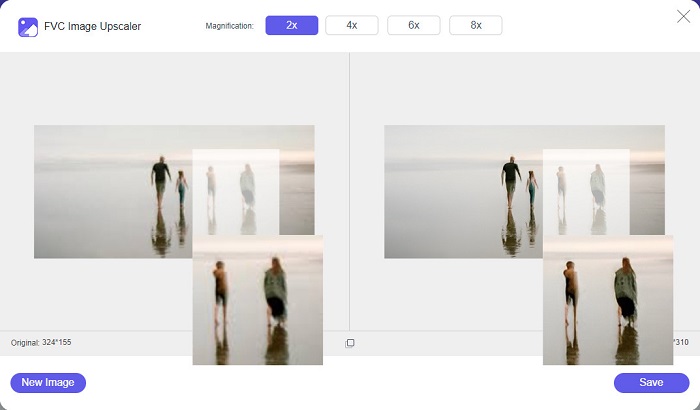This screenshot has width=700, height=410.
Task: Click the left zoomed-in magnifier preview
Action: [258, 300]
